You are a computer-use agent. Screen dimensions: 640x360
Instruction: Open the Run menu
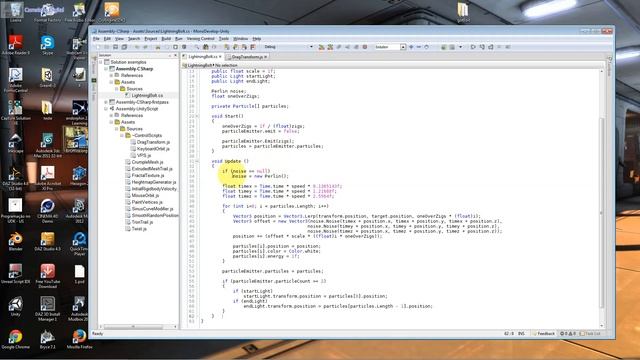click(178, 39)
